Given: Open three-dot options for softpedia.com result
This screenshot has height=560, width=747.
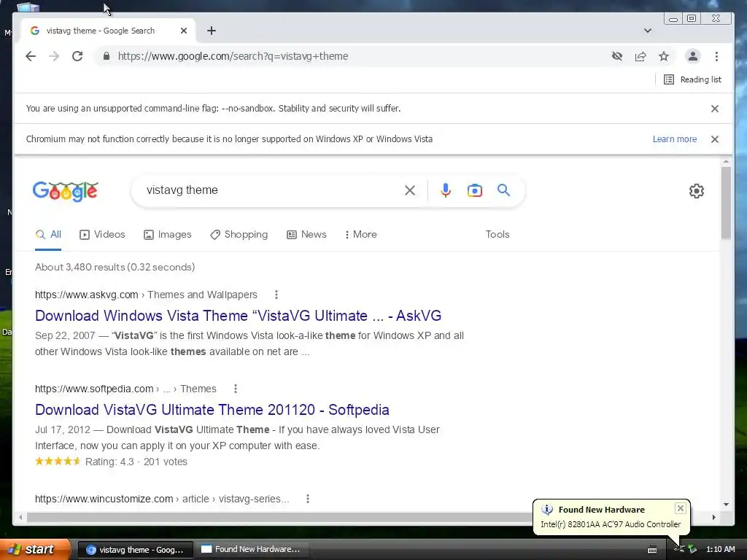Looking at the screenshot, I should (236, 389).
